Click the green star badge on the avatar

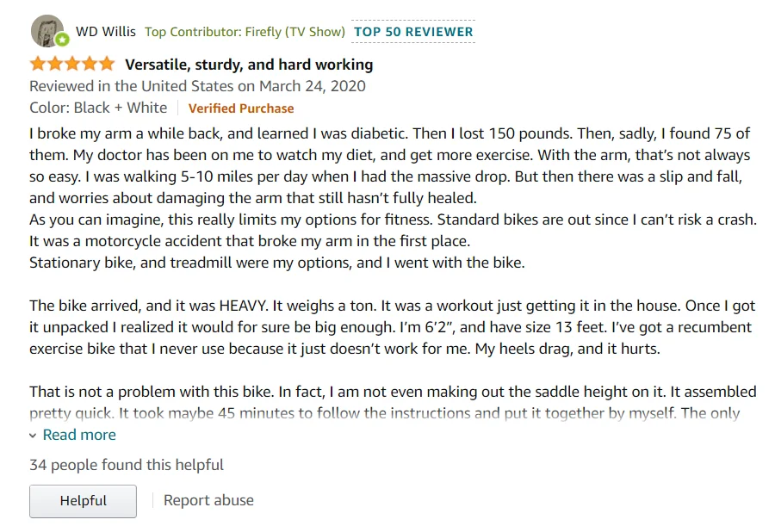point(62,40)
